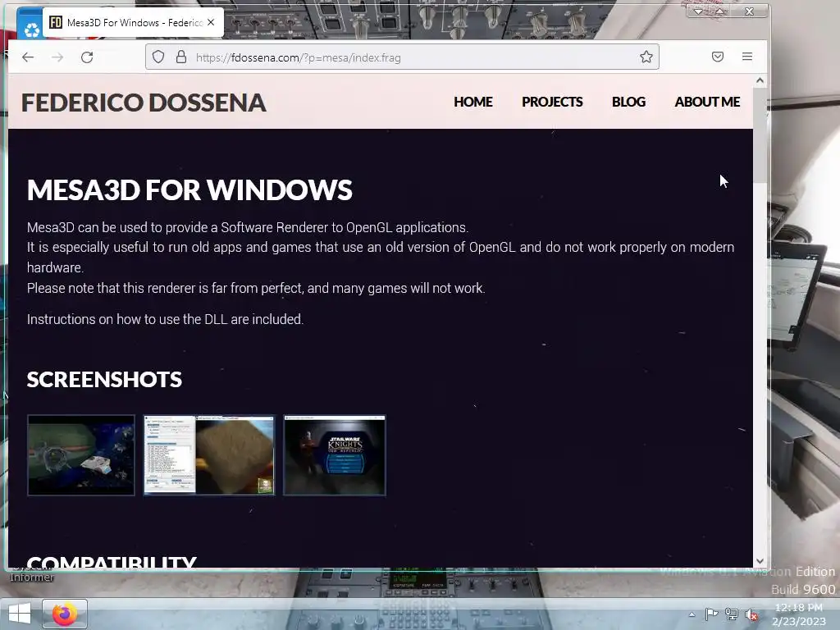Open the Star Wars Knights screenshot thumbnail
This screenshot has height=630, width=840.
335,454
